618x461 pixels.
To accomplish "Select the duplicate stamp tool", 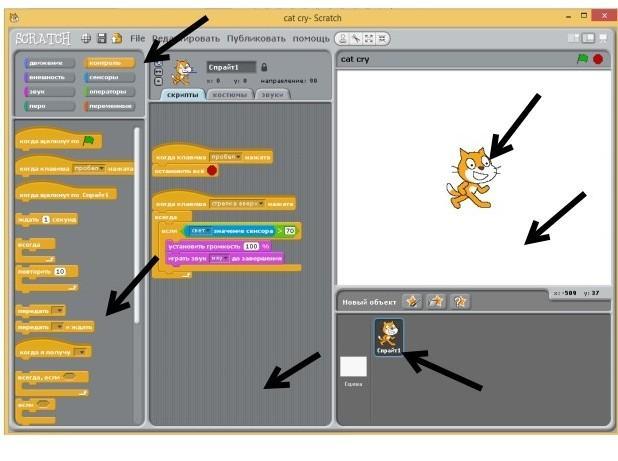I will tap(343, 39).
